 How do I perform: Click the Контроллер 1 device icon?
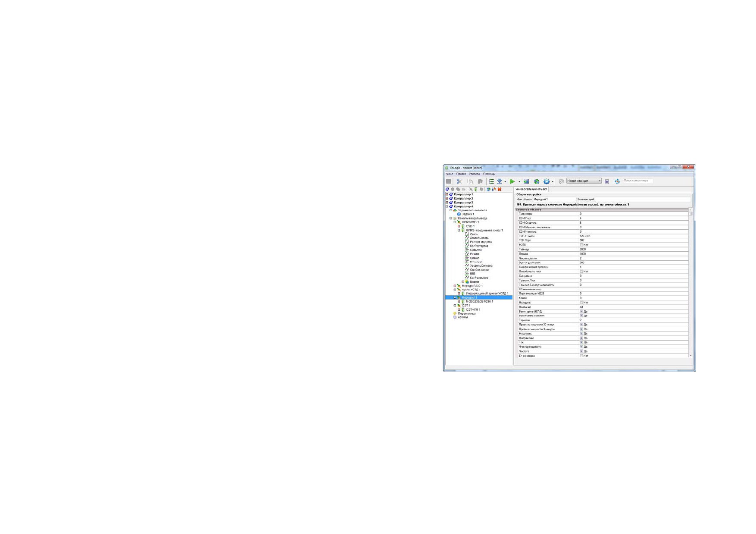(451, 194)
